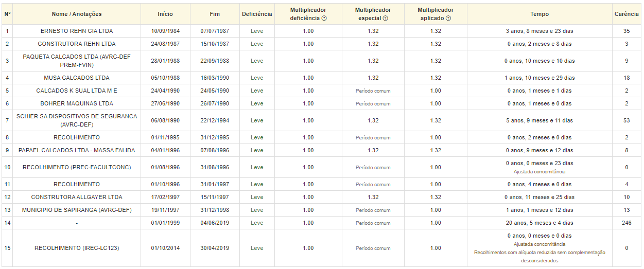Click start date 27/06/1990
This screenshot has width=644, height=269.
165,103
